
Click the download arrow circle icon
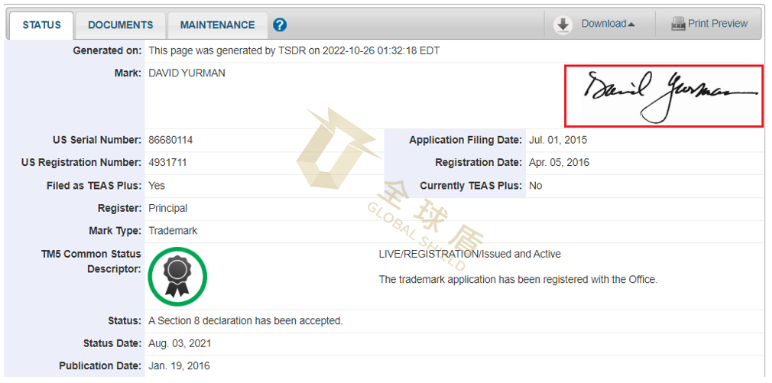(563, 25)
